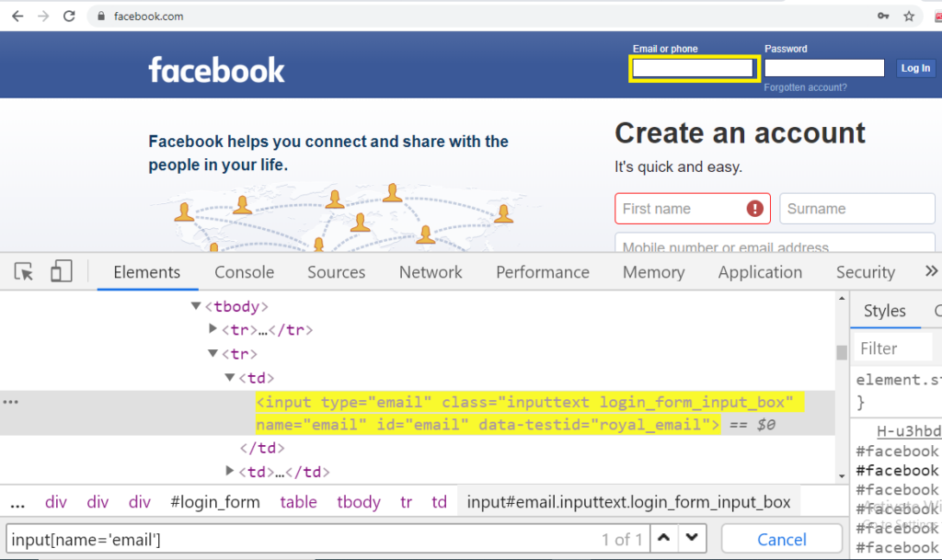Open the Forgotten account link
The image size is (942, 560).
(806, 87)
